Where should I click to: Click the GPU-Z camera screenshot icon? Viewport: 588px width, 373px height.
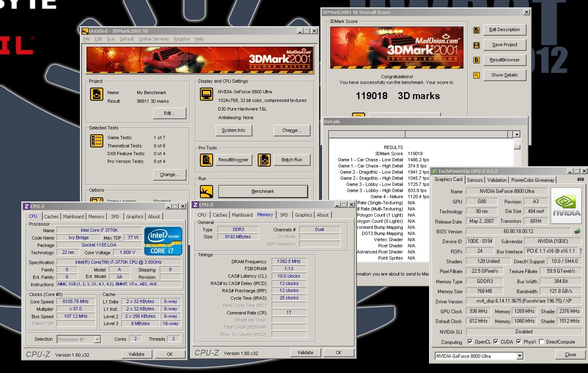pos(580,179)
